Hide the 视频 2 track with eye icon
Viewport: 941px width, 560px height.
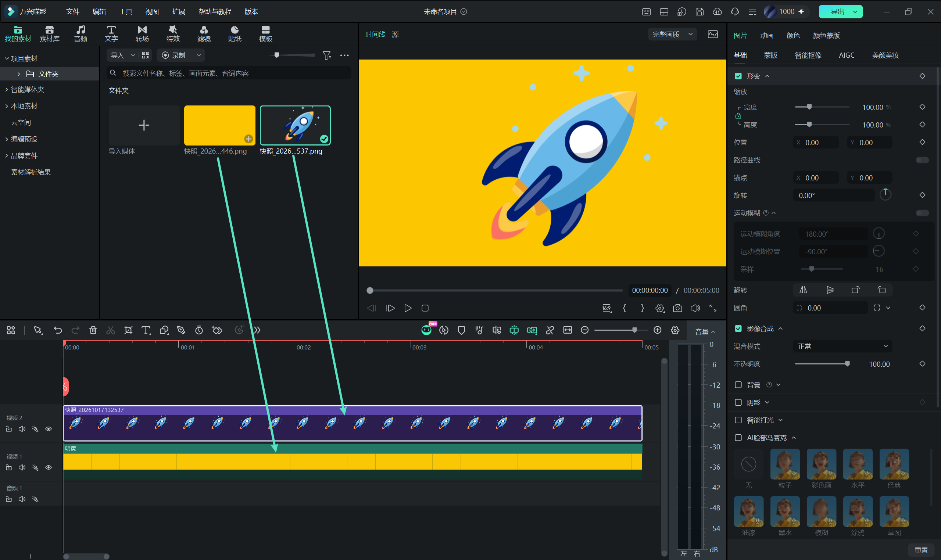click(48, 429)
